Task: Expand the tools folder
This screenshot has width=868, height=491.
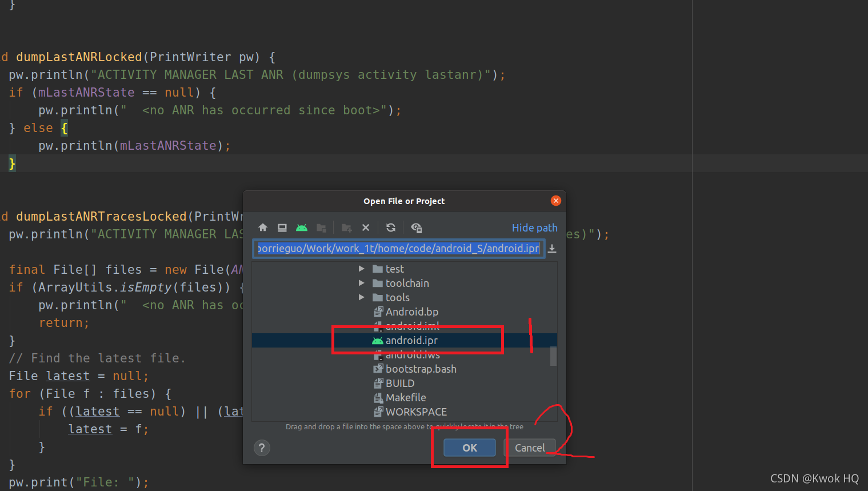Action: point(362,297)
